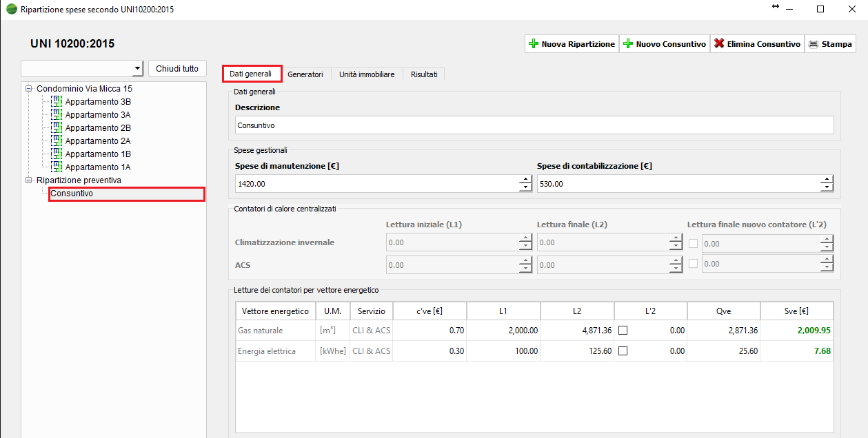Viewport: 868px width, 438px height.
Task: Select the Appartamento 3B apartment icon
Action: (x=57, y=101)
